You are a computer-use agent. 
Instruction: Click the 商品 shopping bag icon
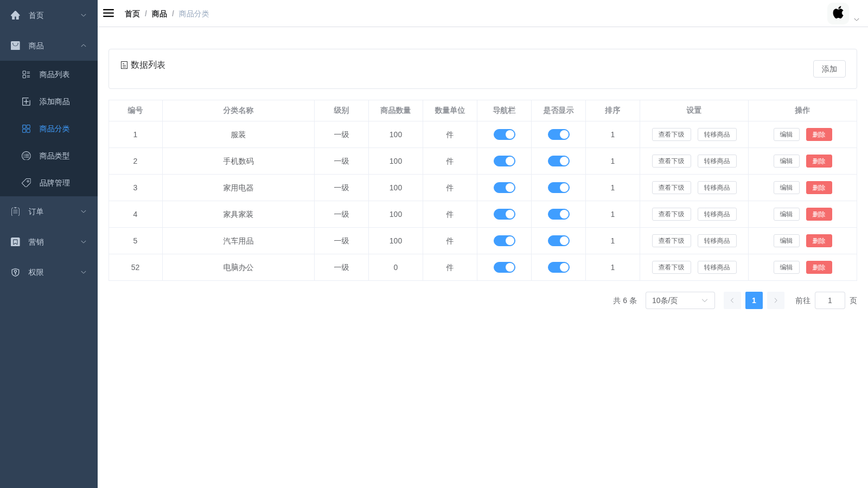15,46
